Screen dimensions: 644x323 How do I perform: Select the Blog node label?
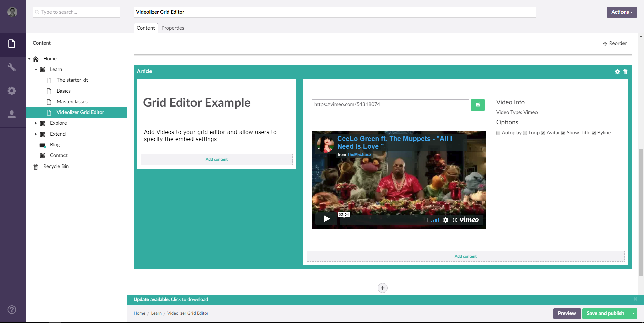click(x=55, y=145)
